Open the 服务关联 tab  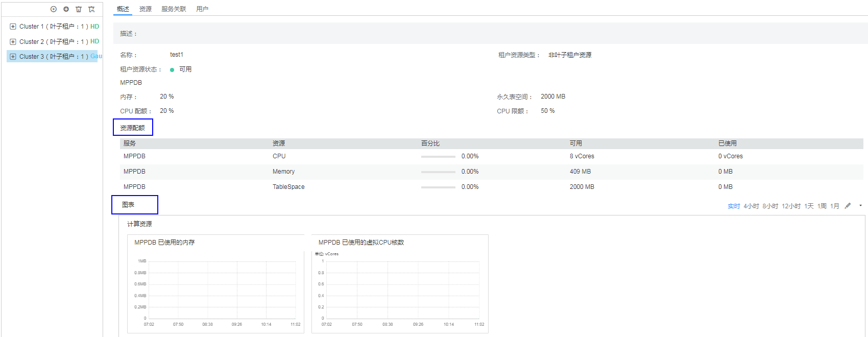tap(174, 9)
